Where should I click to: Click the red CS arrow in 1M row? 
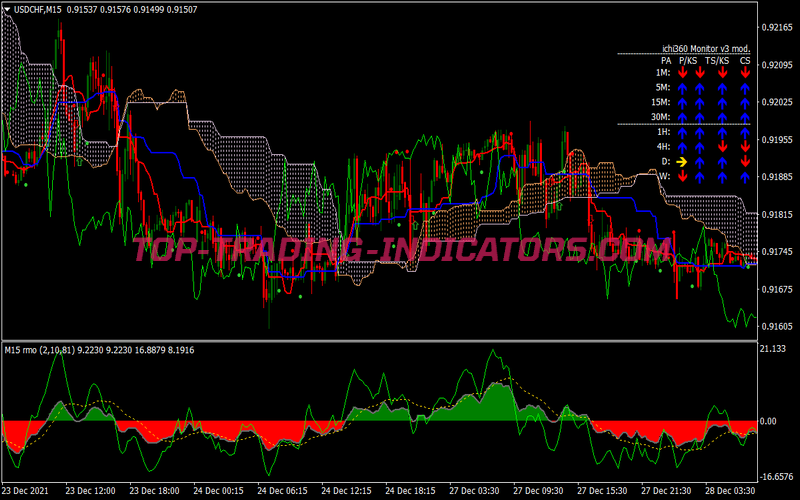pyautogui.click(x=745, y=73)
